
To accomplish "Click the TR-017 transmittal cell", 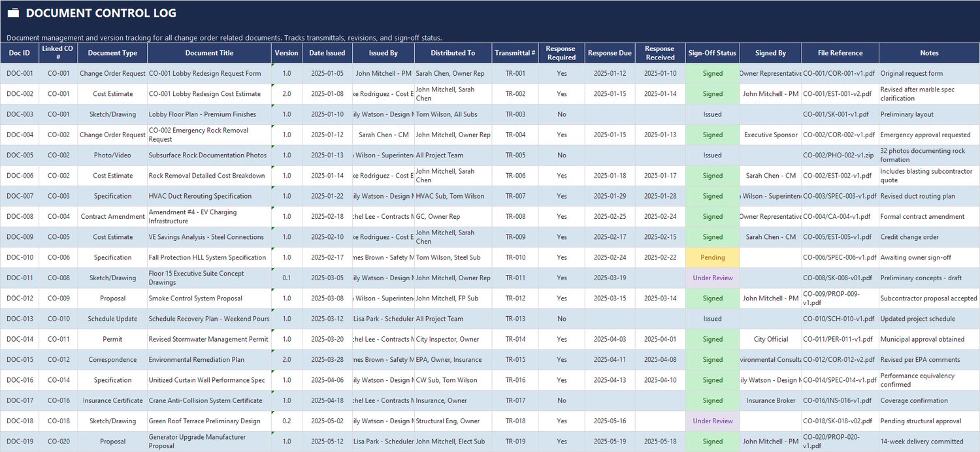I will click(515, 400).
